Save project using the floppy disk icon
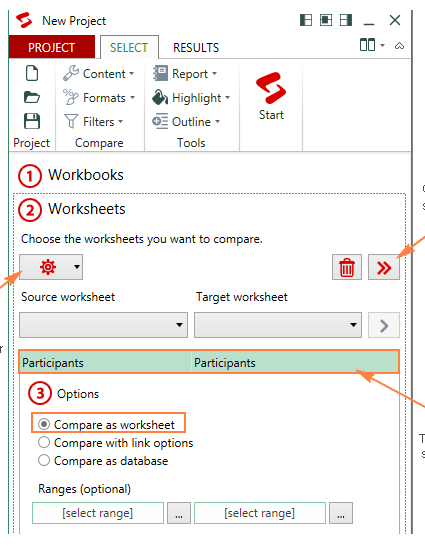 pyautogui.click(x=32, y=121)
